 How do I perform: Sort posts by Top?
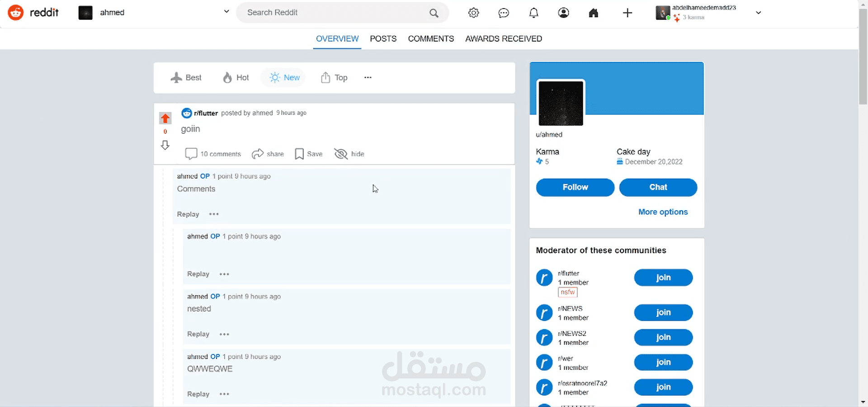pyautogui.click(x=334, y=78)
